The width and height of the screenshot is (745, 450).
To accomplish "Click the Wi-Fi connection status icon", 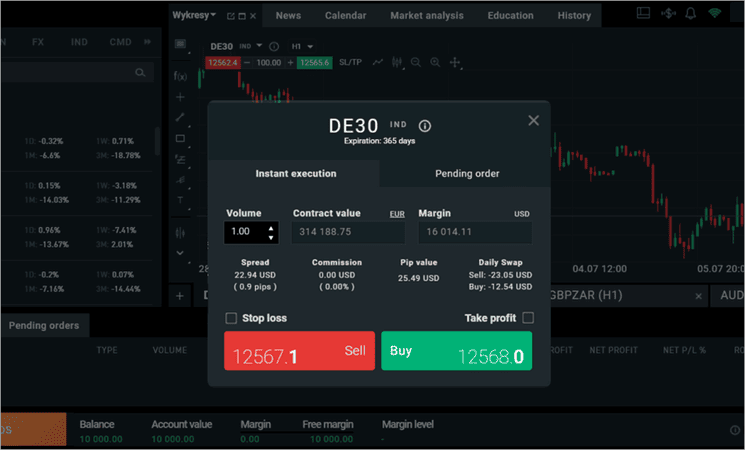I will (714, 14).
